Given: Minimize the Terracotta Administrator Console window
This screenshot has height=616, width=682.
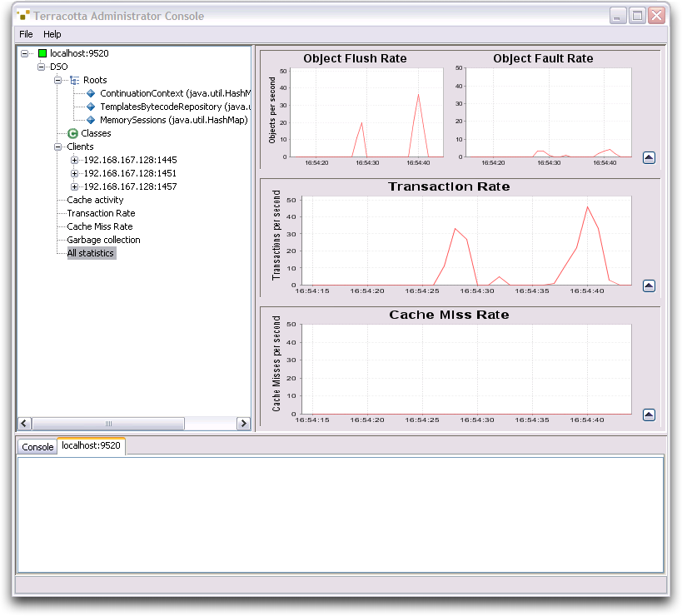Looking at the screenshot, I should pyautogui.click(x=618, y=16).
